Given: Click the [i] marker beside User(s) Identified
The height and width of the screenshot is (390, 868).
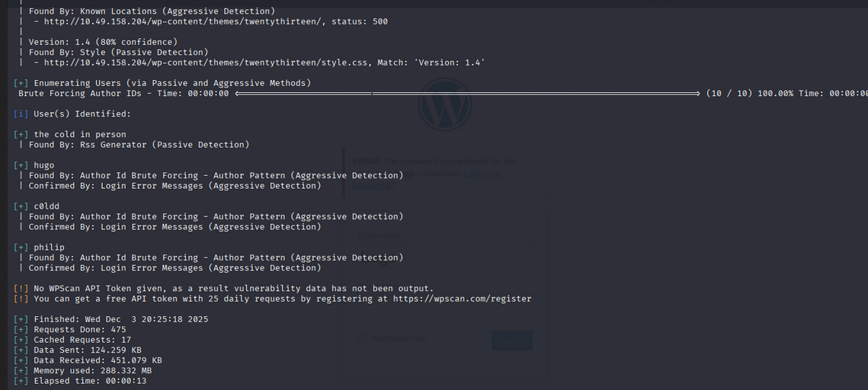Looking at the screenshot, I should [21, 113].
